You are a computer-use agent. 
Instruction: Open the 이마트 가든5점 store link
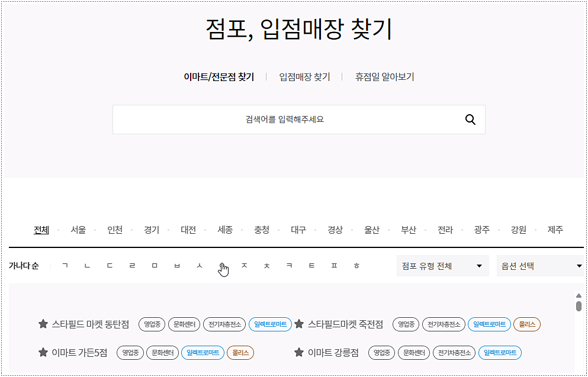pyautogui.click(x=79, y=353)
